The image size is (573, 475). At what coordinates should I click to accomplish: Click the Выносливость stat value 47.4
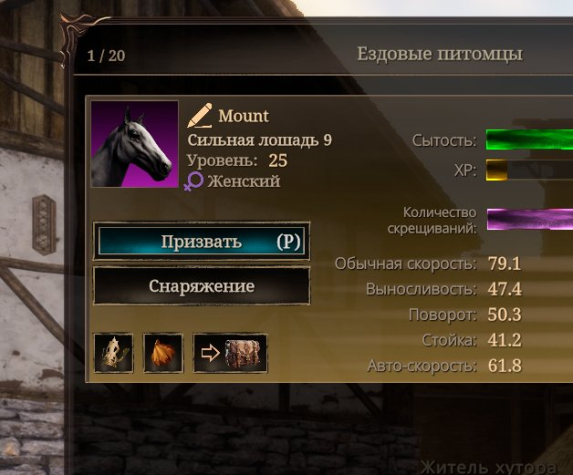coord(505,289)
